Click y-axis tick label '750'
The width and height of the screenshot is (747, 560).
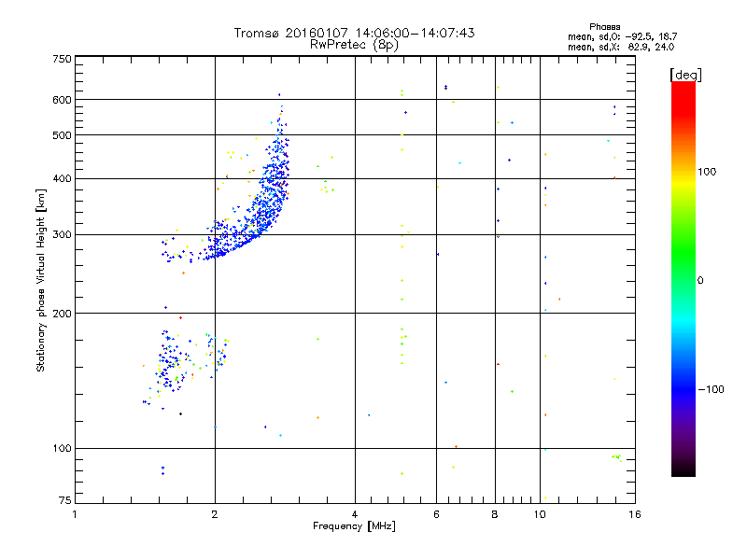[x=62, y=59]
